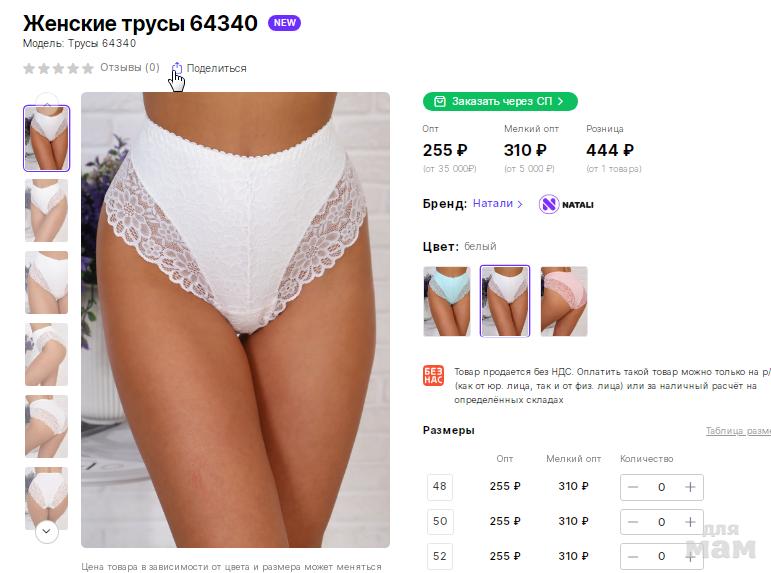This screenshot has width=771, height=573.
Task: Click the share icon next to Поделиться
Action: pyautogui.click(x=177, y=68)
